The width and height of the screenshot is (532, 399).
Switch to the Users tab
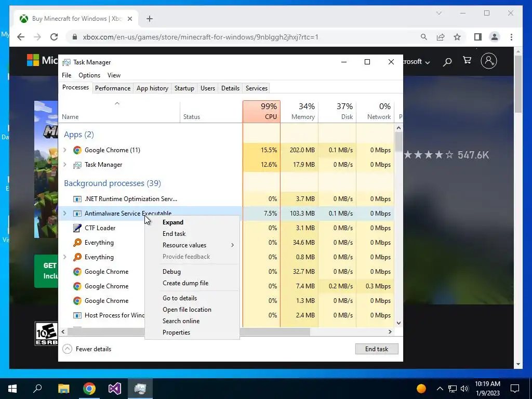pos(208,88)
